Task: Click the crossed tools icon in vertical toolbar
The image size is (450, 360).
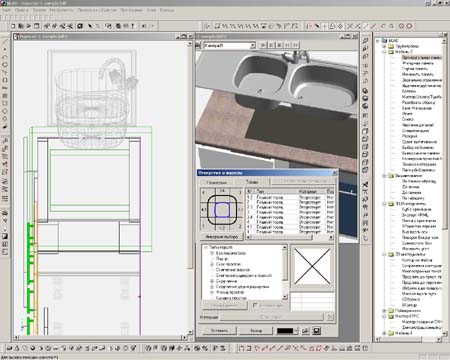Action: tap(365, 184)
